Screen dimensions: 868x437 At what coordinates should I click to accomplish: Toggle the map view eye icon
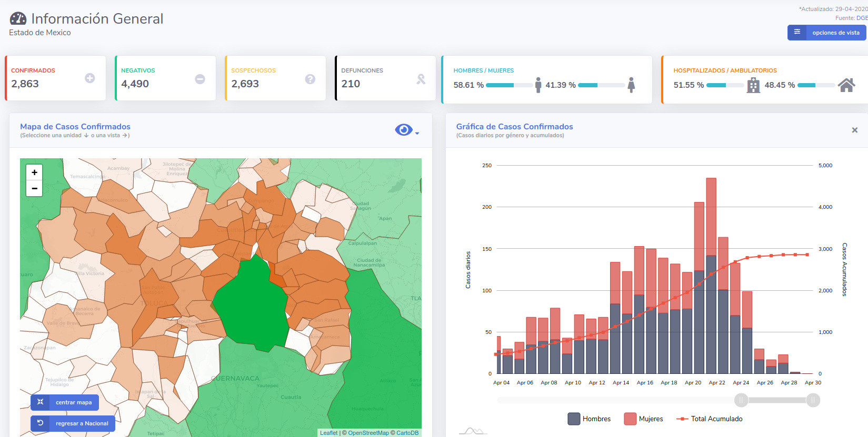click(403, 129)
